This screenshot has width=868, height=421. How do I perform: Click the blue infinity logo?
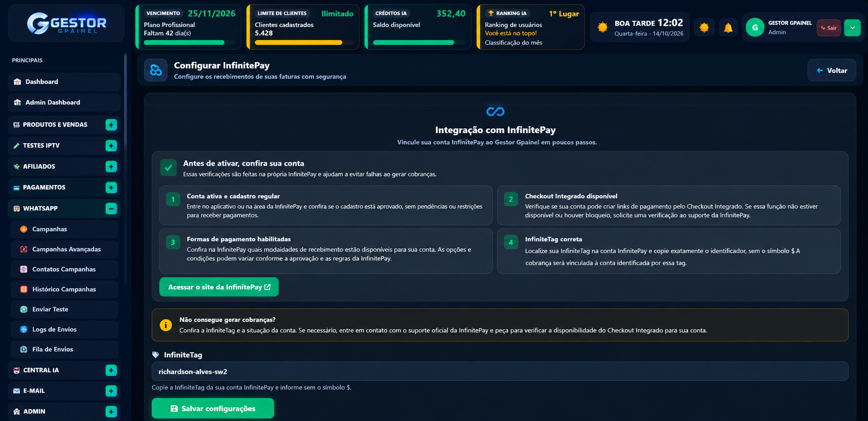(x=495, y=112)
